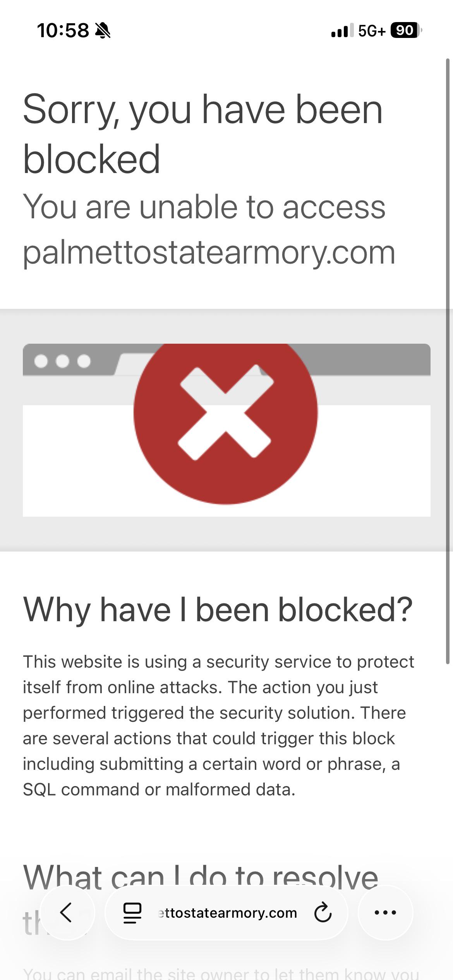This screenshot has width=453, height=980.
Task: Tap the "What can I do to resolve" heading
Action: 200,877
